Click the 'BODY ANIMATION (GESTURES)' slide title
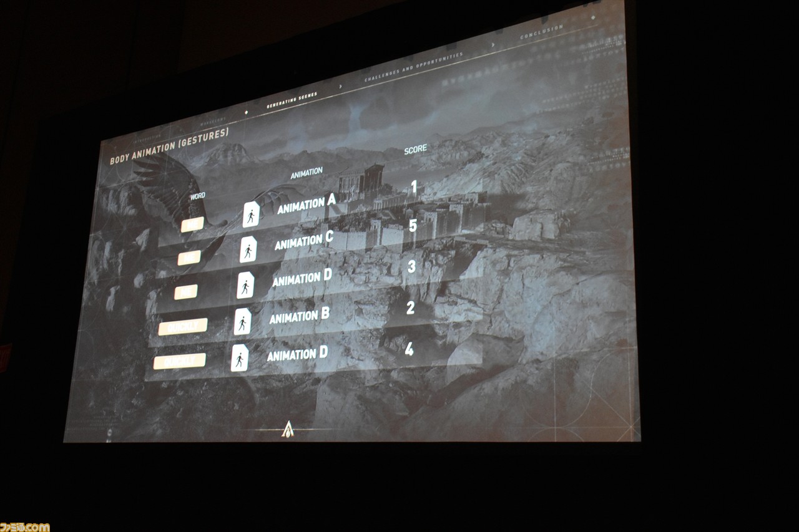This screenshot has height=532, width=799. (169, 146)
